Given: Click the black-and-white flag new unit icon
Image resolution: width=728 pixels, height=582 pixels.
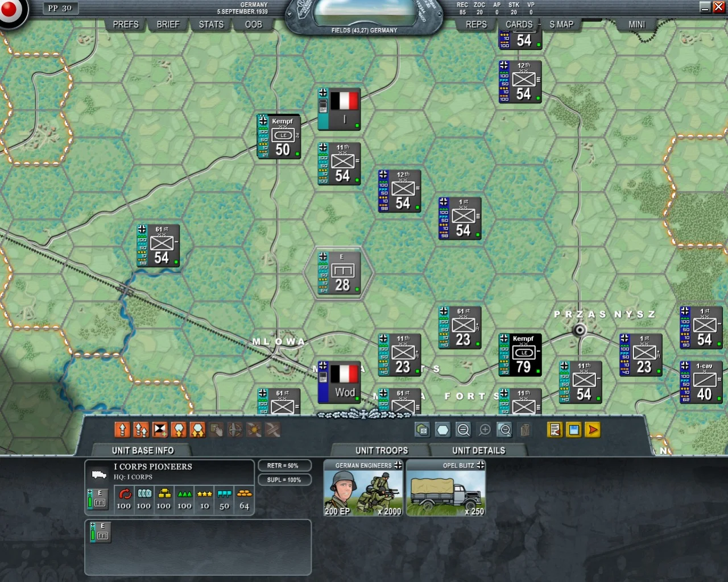Looking at the screenshot, I should pos(160,430).
